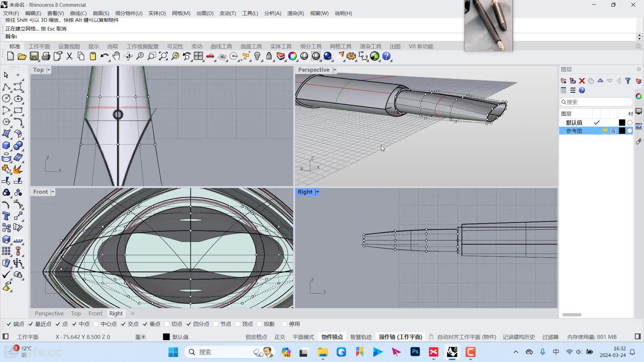This screenshot has height=362, width=644.
Task: Click the New Layer icon in layers panel
Action: (563, 81)
